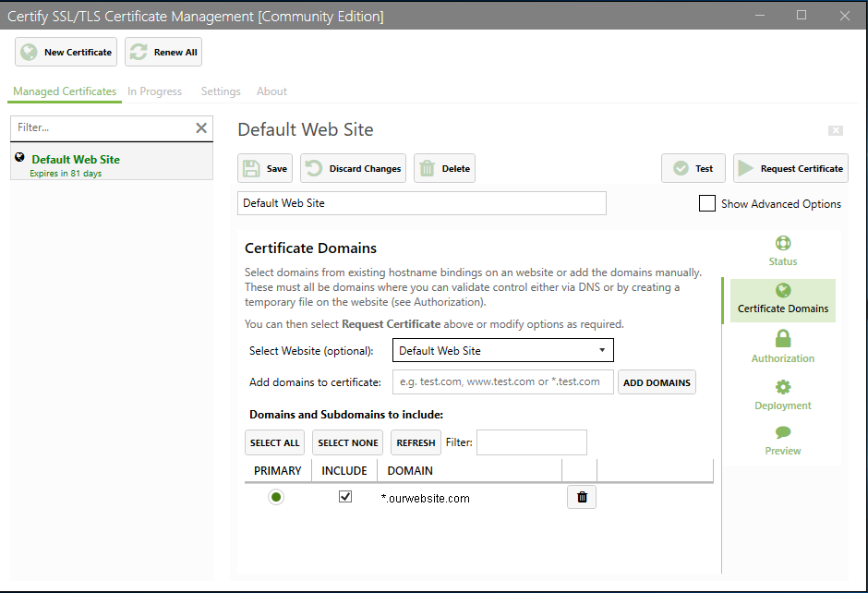Click the domains Filter input box
Image resolution: width=868 pixels, height=593 pixels.
532,443
